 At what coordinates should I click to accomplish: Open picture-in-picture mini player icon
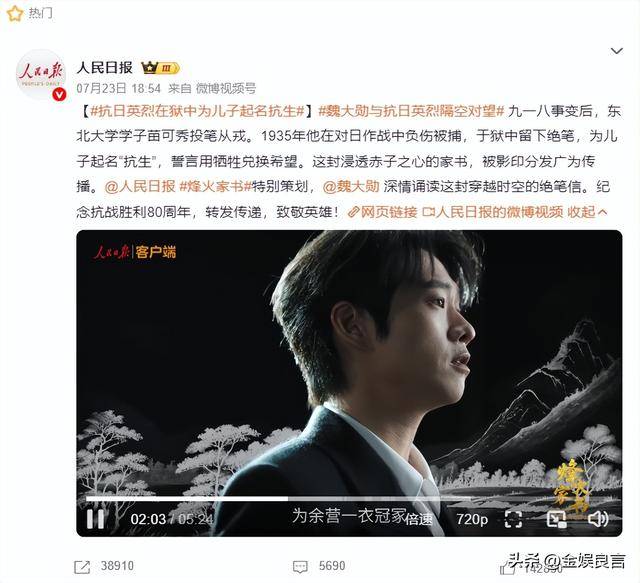(556, 519)
